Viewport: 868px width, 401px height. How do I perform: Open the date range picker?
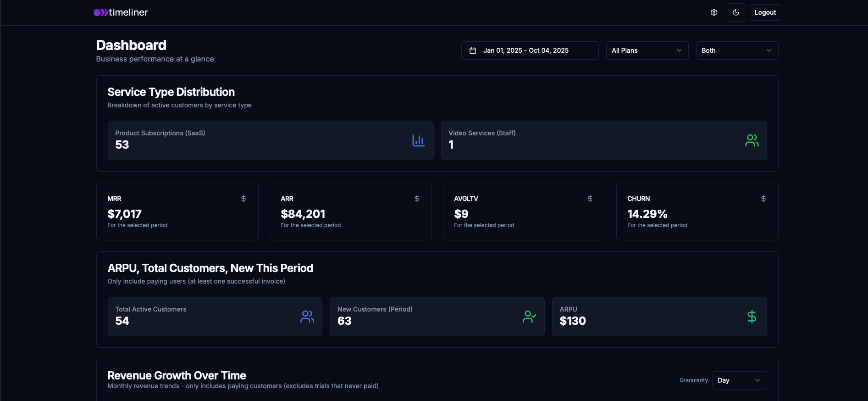coord(530,50)
